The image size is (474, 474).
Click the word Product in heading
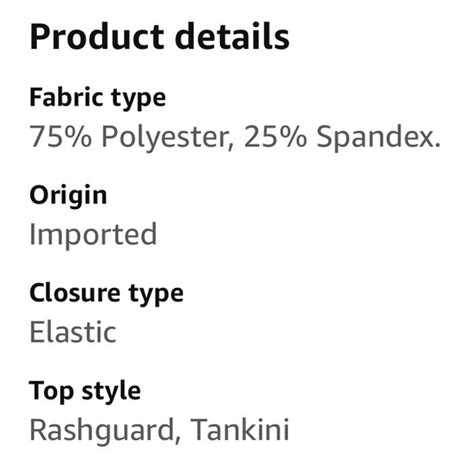(x=97, y=36)
